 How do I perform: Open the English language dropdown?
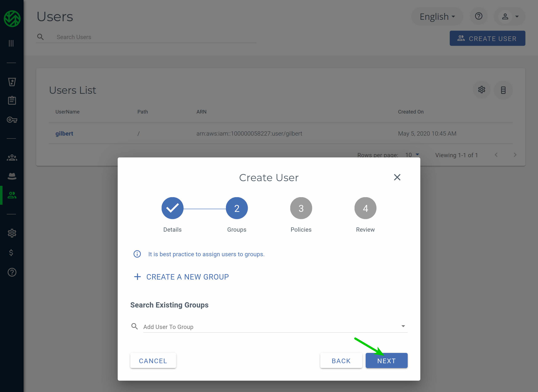pyautogui.click(x=437, y=16)
